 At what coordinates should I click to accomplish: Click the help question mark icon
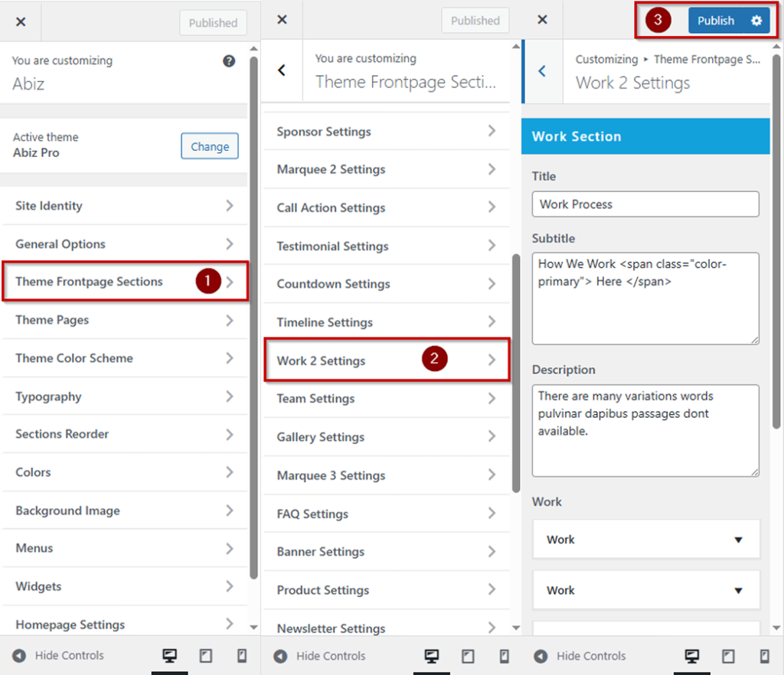tap(229, 61)
